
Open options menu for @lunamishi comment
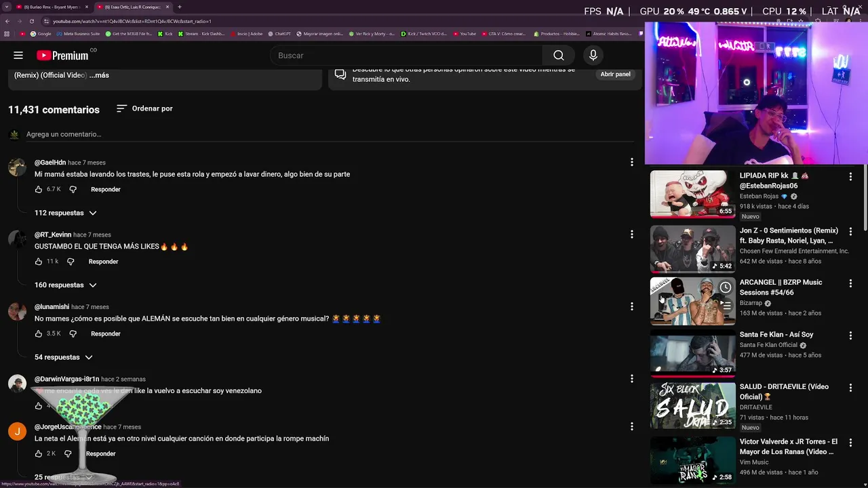(631, 306)
